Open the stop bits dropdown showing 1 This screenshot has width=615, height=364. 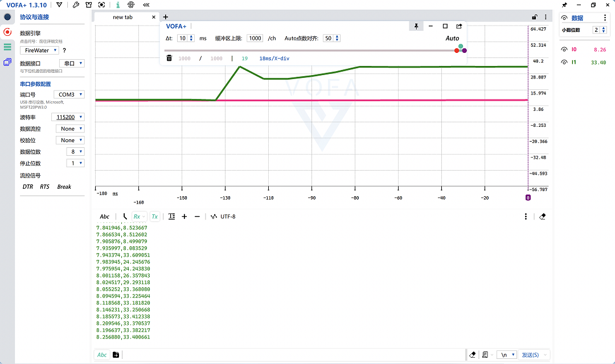75,163
